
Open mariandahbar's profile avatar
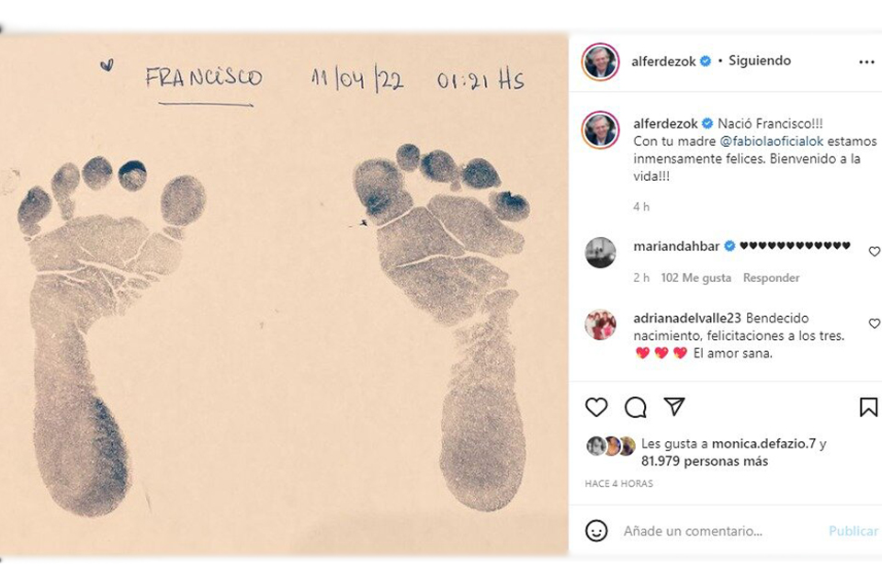pyautogui.click(x=600, y=252)
